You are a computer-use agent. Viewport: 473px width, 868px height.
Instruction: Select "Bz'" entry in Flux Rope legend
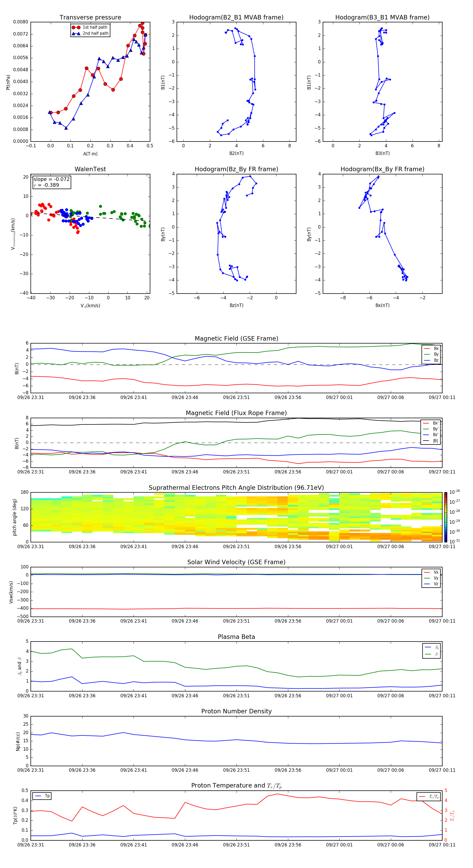431,435
